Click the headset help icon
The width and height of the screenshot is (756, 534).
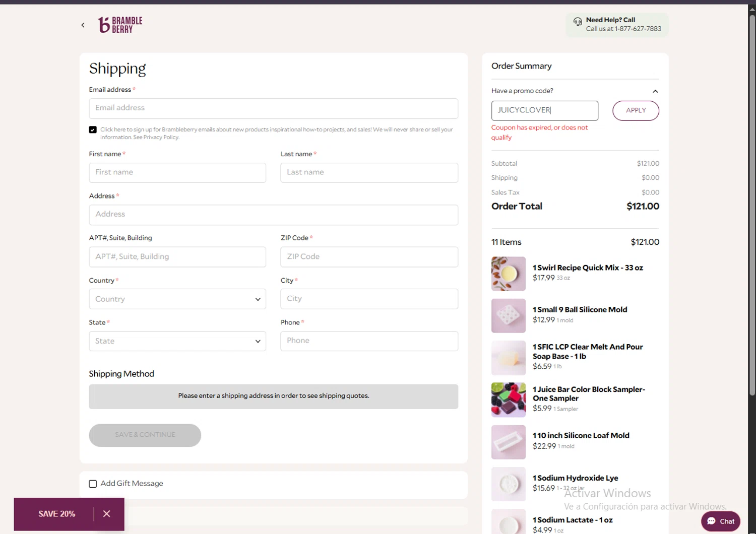[578, 21]
